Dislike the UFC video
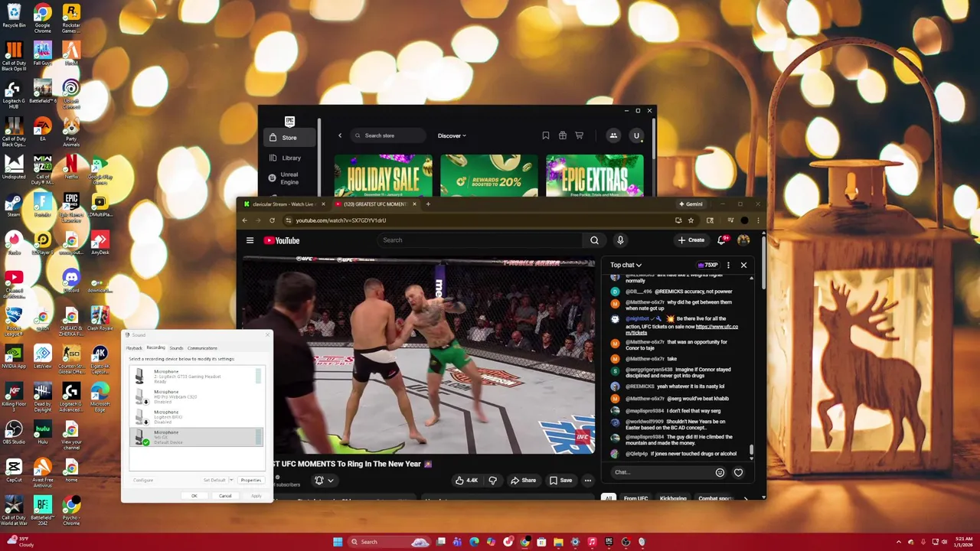980x551 pixels. coord(492,481)
